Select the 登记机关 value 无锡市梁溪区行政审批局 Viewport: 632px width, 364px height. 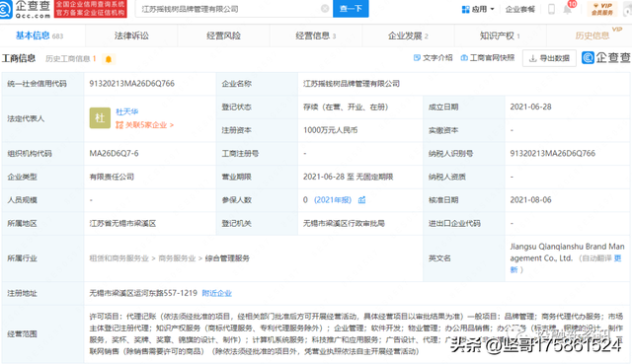[344, 223]
